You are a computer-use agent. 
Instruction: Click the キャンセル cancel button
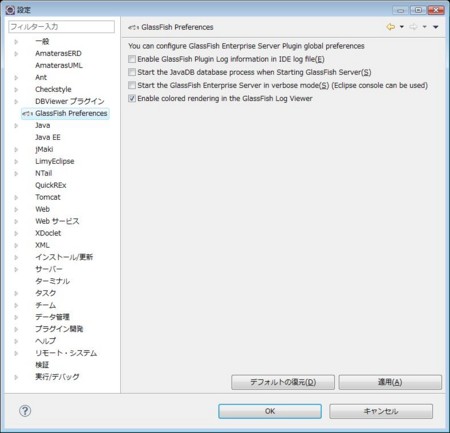pos(381,411)
